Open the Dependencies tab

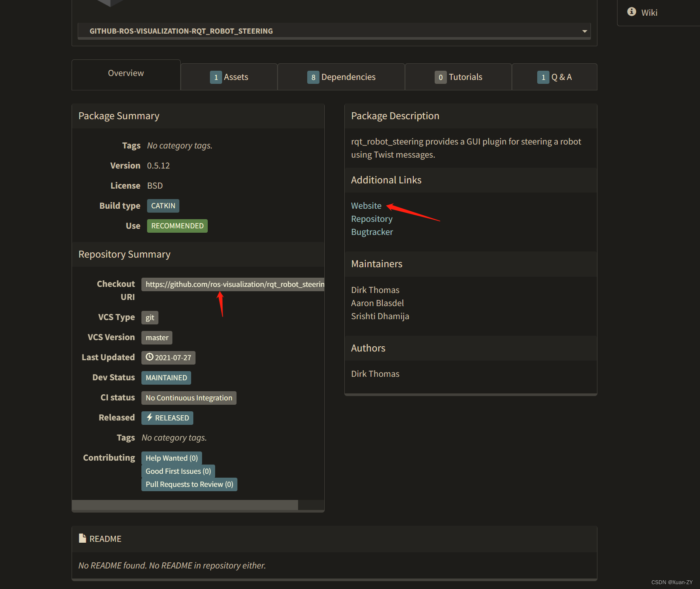coord(341,77)
